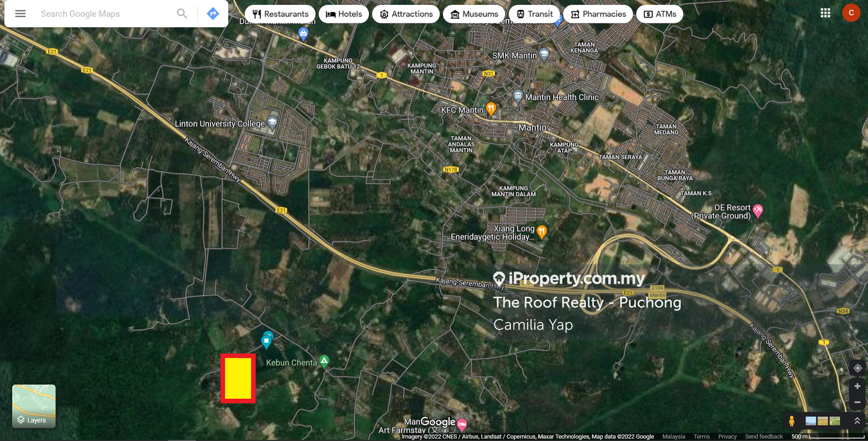The height and width of the screenshot is (441, 868).
Task: Toggle the Layers map type tile
Action: [x=34, y=406]
